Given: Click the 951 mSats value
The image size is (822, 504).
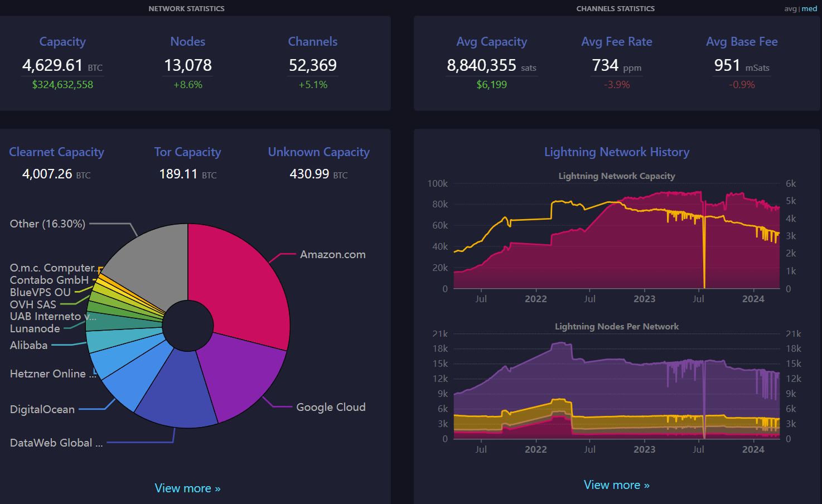Looking at the screenshot, I should coord(742,65).
